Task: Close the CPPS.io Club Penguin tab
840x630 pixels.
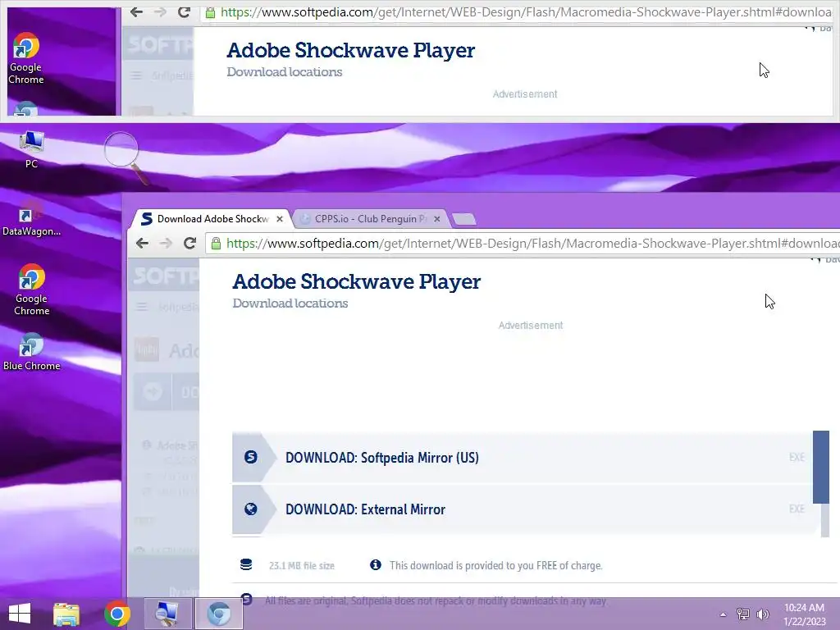Action: click(x=436, y=218)
